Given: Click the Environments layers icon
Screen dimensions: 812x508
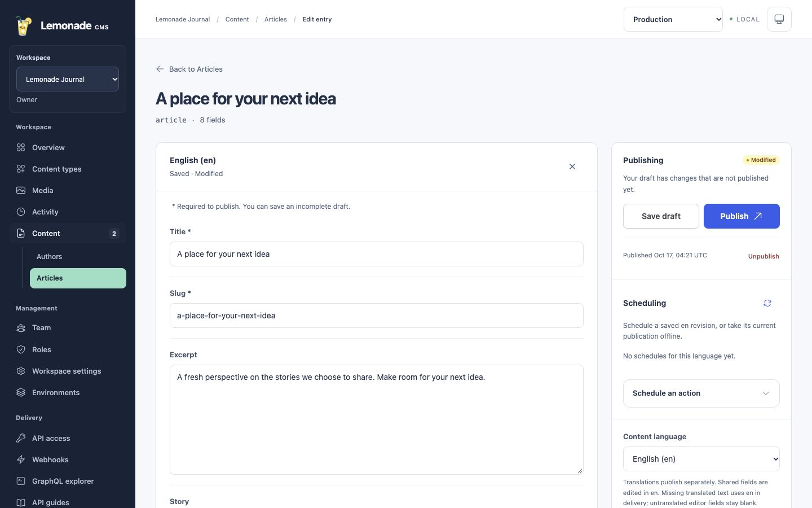Looking at the screenshot, I should point(21,392).
